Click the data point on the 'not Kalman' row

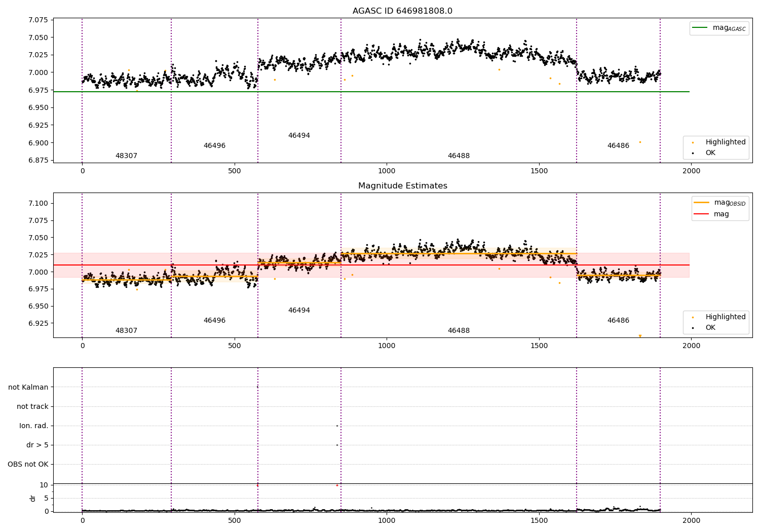coord(257,388)
